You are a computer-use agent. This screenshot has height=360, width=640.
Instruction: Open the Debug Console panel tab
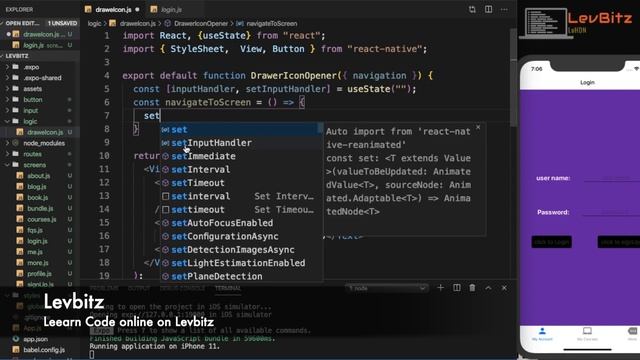coord(182,288)
